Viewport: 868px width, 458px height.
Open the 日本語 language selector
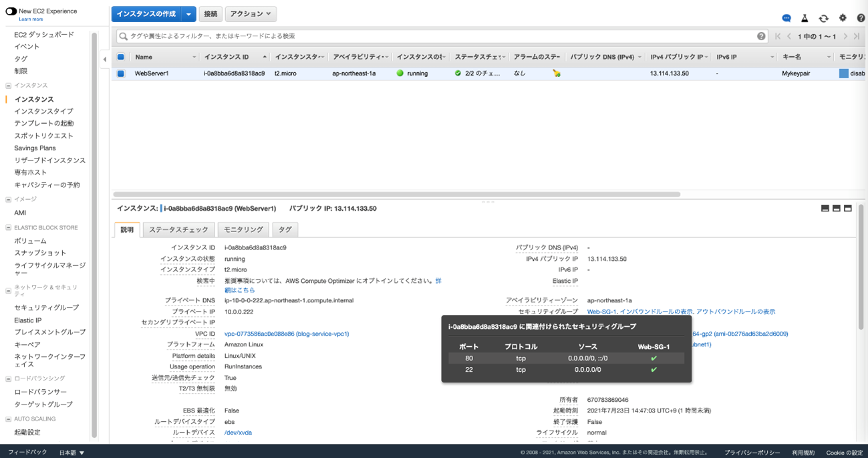[71, 453]
